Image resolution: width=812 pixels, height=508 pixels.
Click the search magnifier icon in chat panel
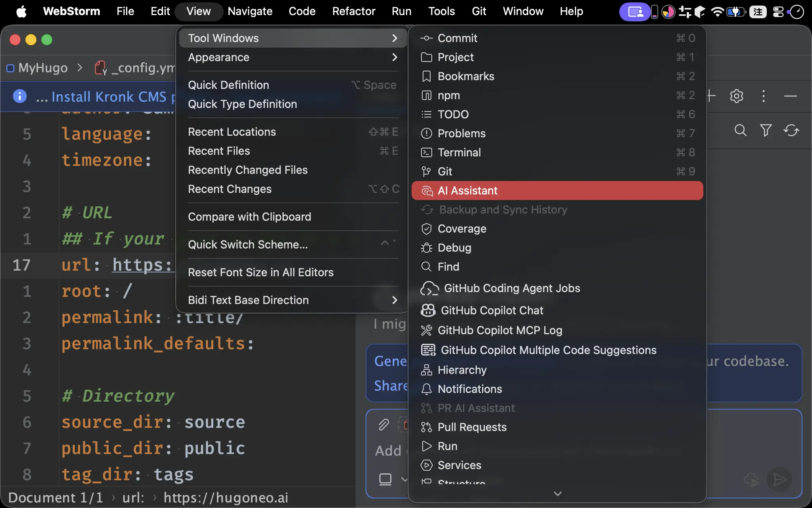tap(740, 130)
